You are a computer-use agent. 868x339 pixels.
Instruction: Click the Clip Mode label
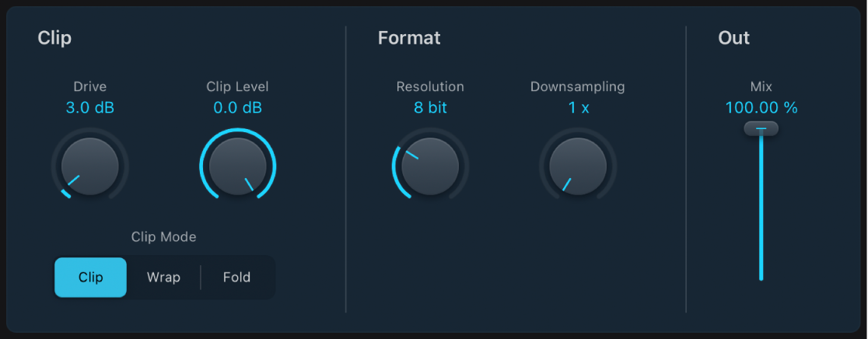click(163, 237)
